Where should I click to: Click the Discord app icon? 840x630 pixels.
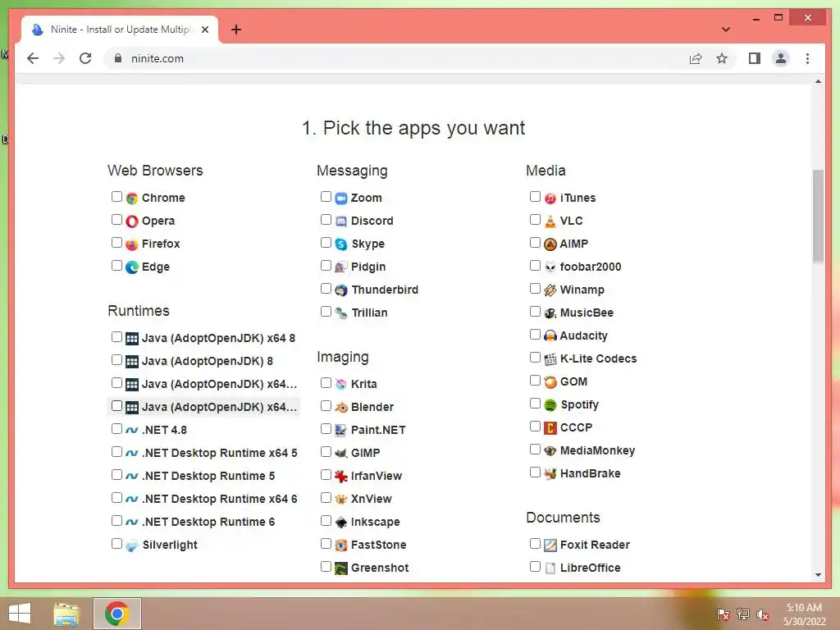(x=341, y=221)
